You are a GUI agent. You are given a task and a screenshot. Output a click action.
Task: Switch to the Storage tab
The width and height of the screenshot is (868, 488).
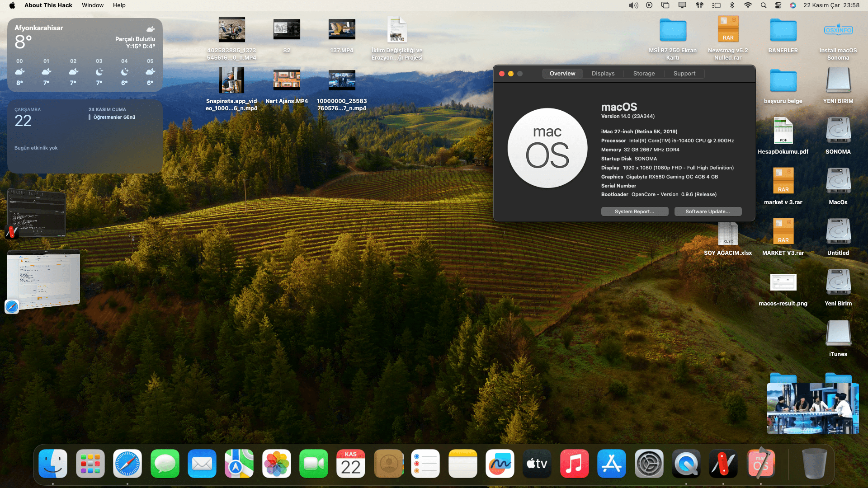(x=644, y=74)
